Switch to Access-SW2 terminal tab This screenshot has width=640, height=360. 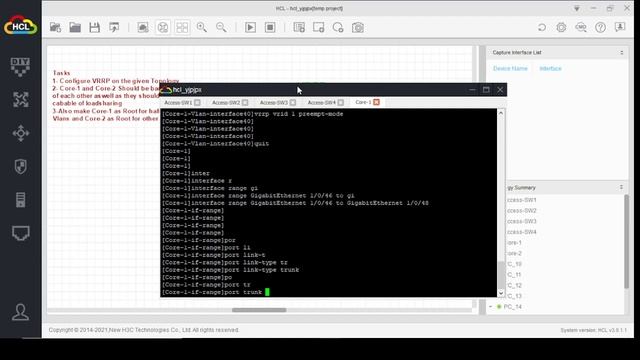tap(226, 102)
